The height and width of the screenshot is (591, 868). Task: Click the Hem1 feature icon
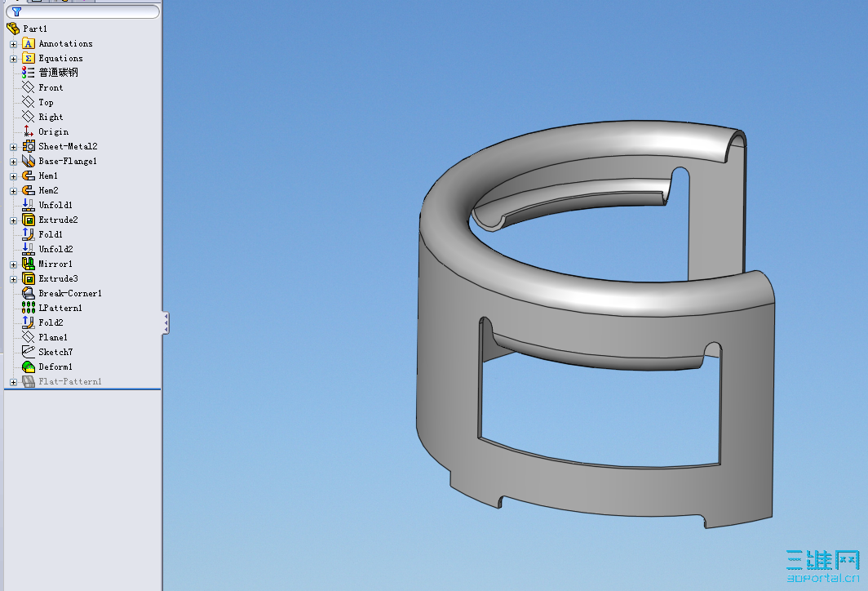pos(29,176)
